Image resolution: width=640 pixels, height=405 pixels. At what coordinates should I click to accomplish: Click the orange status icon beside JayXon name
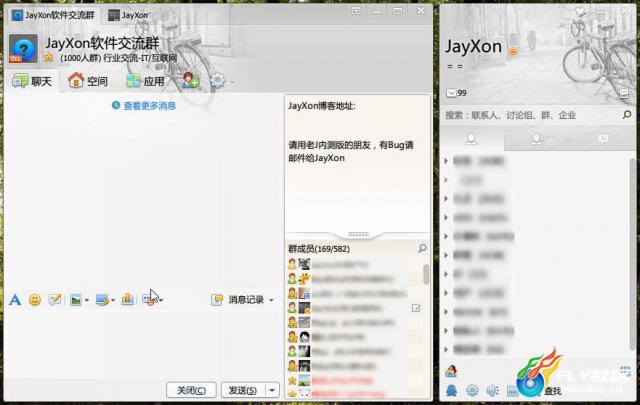coord(513,51)
